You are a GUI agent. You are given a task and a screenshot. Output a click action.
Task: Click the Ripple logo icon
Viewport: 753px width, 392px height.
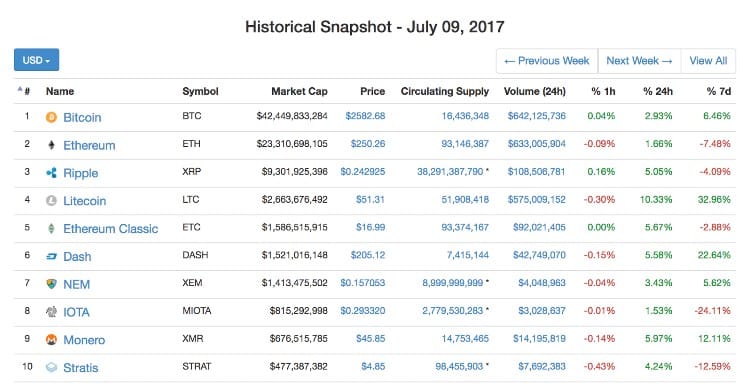point(51,173)
